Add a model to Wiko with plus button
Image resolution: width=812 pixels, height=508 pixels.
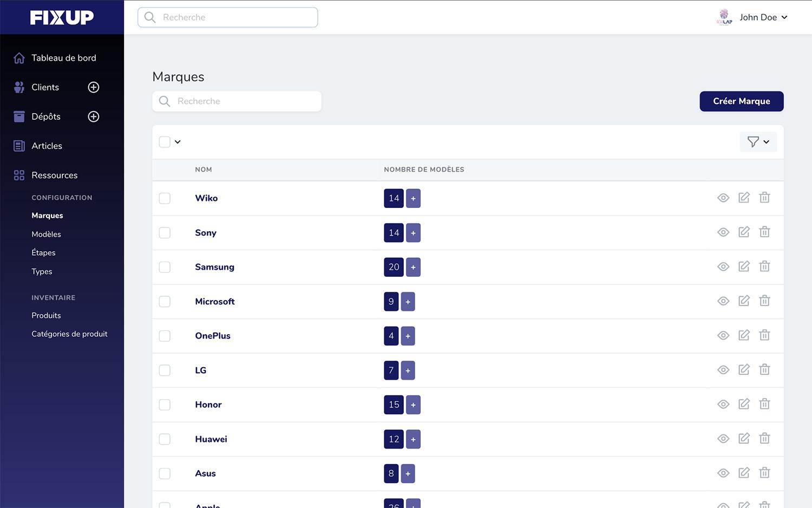(413, 198)
